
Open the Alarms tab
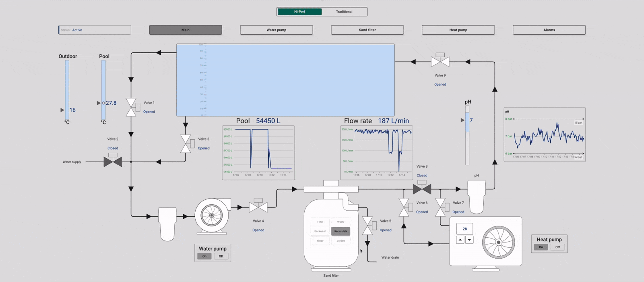[x=549, y=30]
